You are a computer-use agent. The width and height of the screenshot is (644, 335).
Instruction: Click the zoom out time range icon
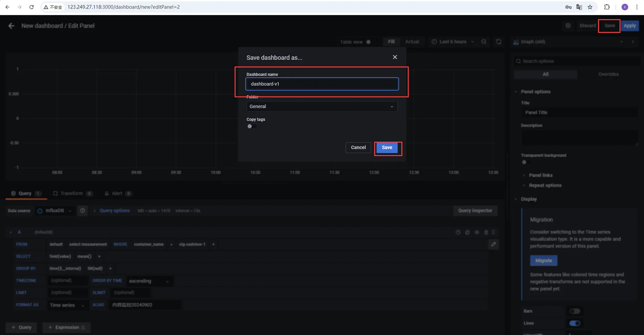click(x=484, y=42)
